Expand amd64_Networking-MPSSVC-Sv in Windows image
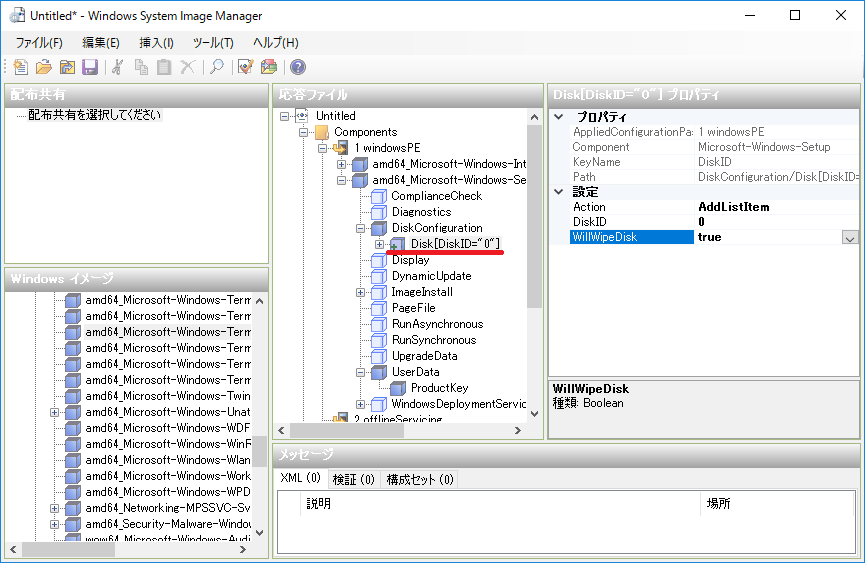Viewport: 865px width, 563px height. pos(54,508)
